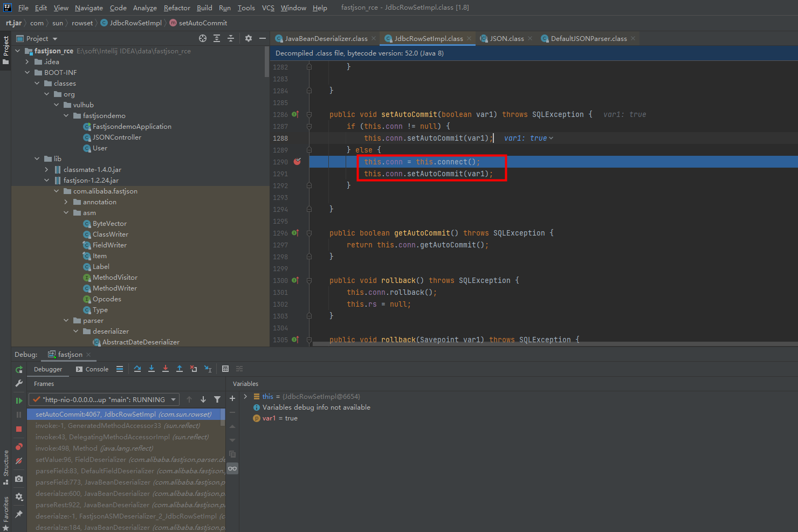The image size is (798, 532).
Task: Open debugger settings gear
Action: (x=19, y=496)
